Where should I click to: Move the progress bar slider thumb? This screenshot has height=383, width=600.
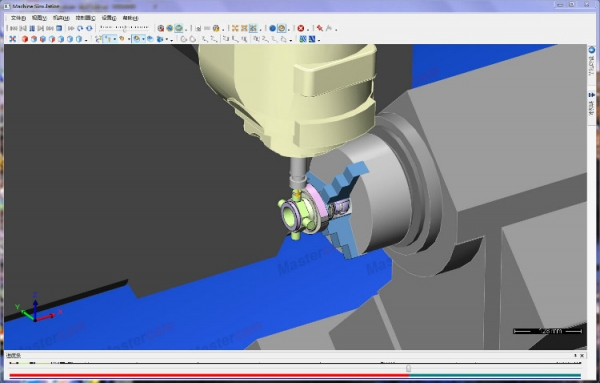(x=408, y=368)
